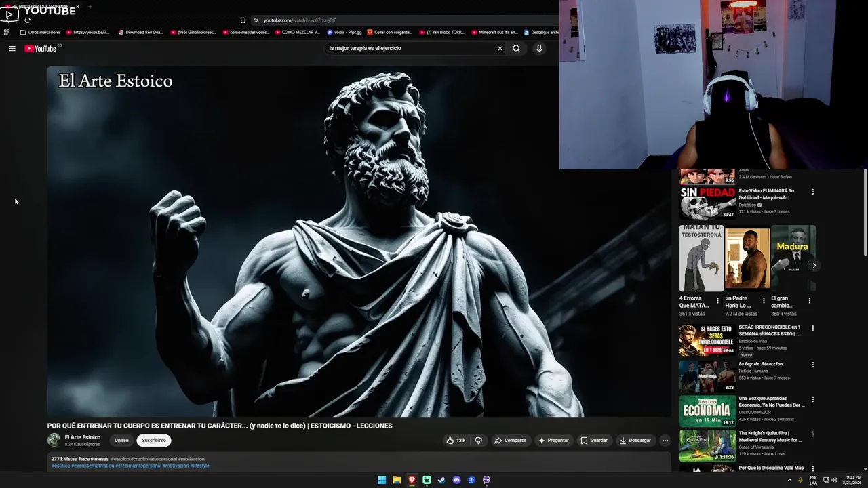The height and width of the screenshot is (488, 868).
Task: Click Por Qué la Disciplina Vale Más title
Action: (771, 468)
